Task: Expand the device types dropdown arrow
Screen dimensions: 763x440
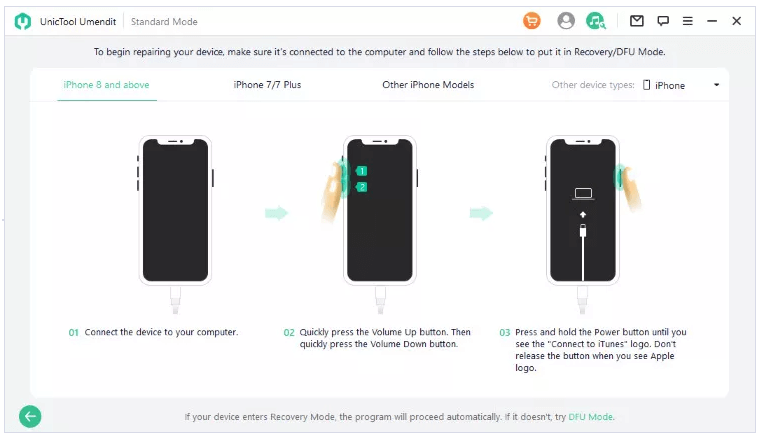Action: tap(716, 85)
